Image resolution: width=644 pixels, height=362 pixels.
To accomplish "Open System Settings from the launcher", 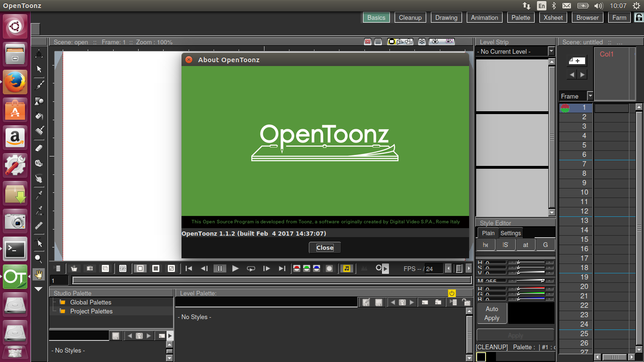I will click(15, 165).
